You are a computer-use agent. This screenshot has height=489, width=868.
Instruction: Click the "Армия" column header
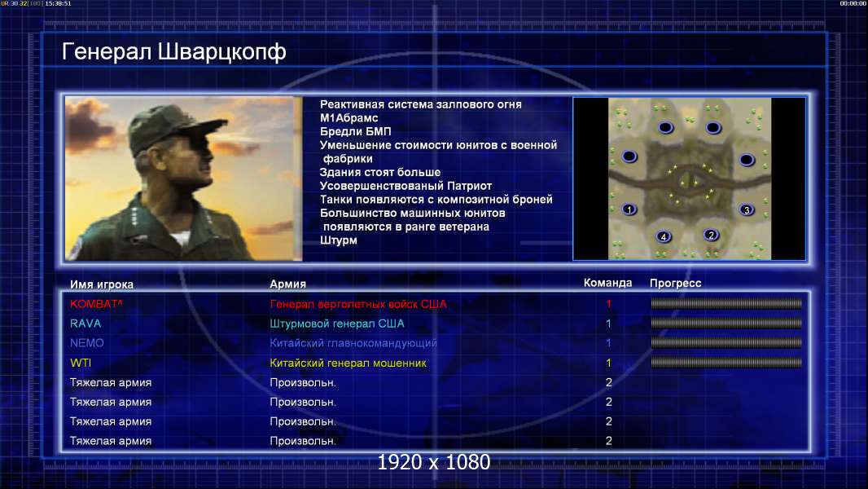pyautogui.click(x=288, y=284)
